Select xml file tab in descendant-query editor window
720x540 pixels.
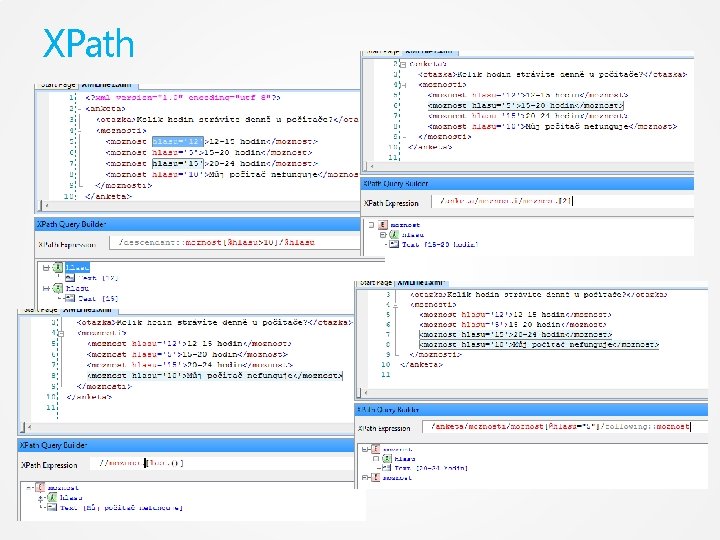coord(107,85)
